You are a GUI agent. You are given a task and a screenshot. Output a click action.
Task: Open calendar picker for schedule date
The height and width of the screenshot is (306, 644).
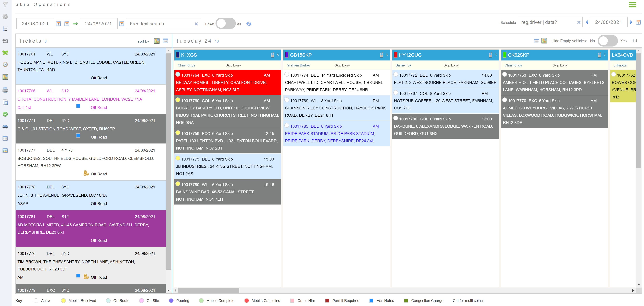pos(638,22)
